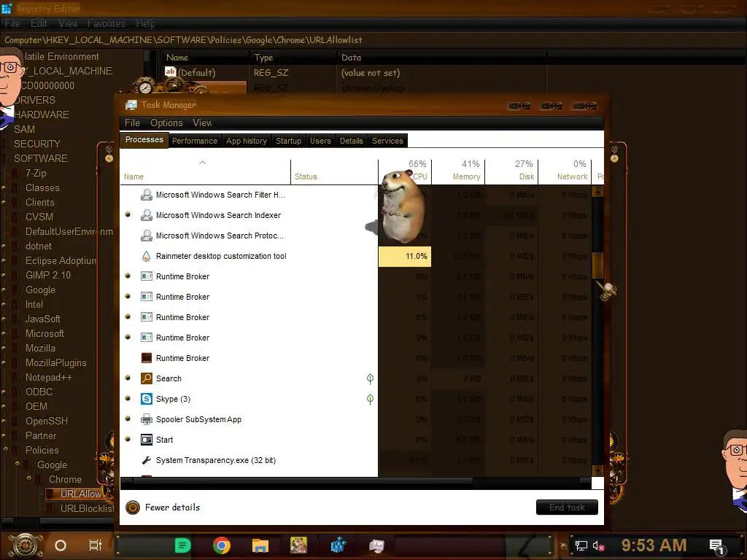747x560 pixels.
Task: Click the dark brown Runtime Broker icon
Action: 146,358
